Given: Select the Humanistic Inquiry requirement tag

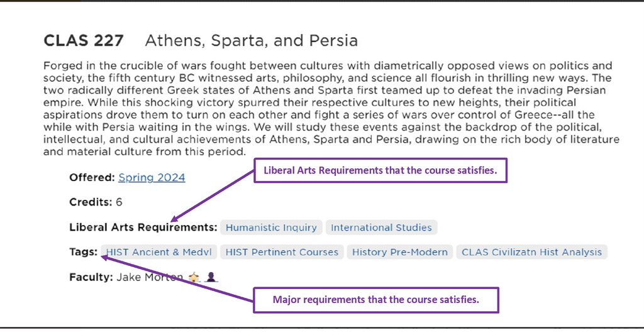Looking at the screenshot, I should click(x=270, y=228).
